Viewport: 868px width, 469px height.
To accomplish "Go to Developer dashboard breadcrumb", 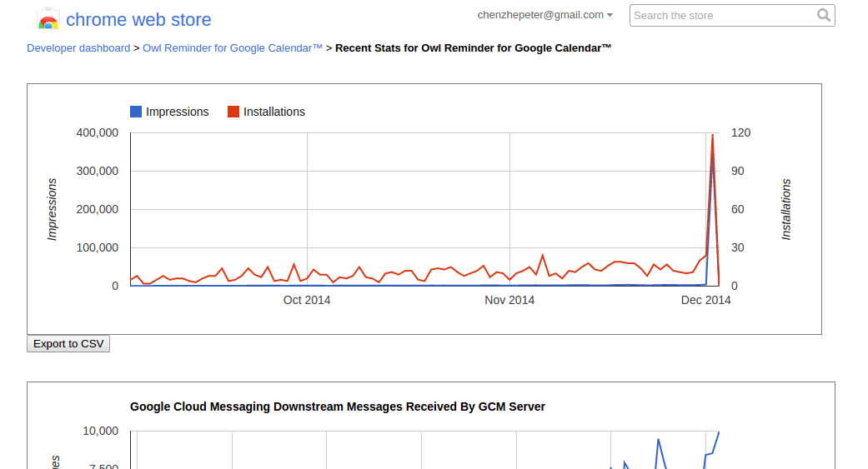I will 78,48.
